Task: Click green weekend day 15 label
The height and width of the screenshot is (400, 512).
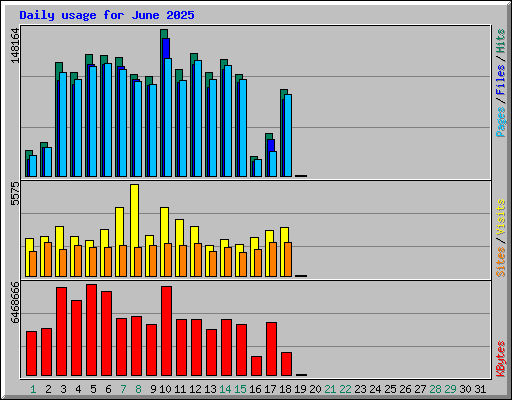Action: pos(240,389)
